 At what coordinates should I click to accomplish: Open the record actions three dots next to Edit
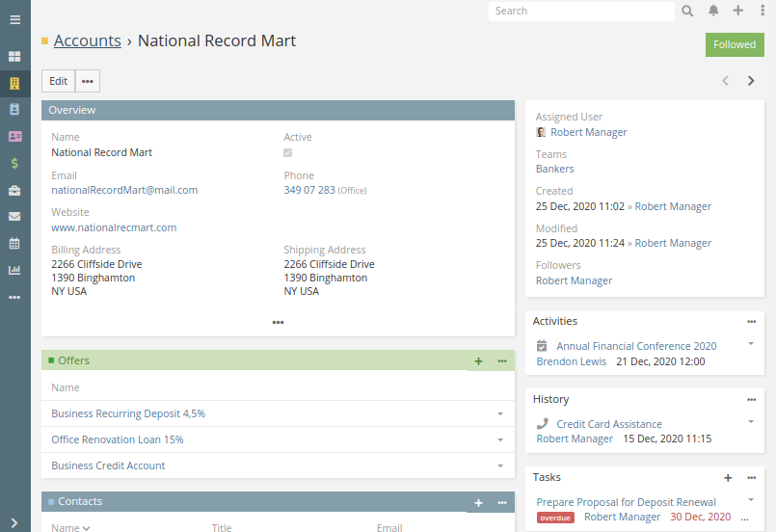pos(88,81)
